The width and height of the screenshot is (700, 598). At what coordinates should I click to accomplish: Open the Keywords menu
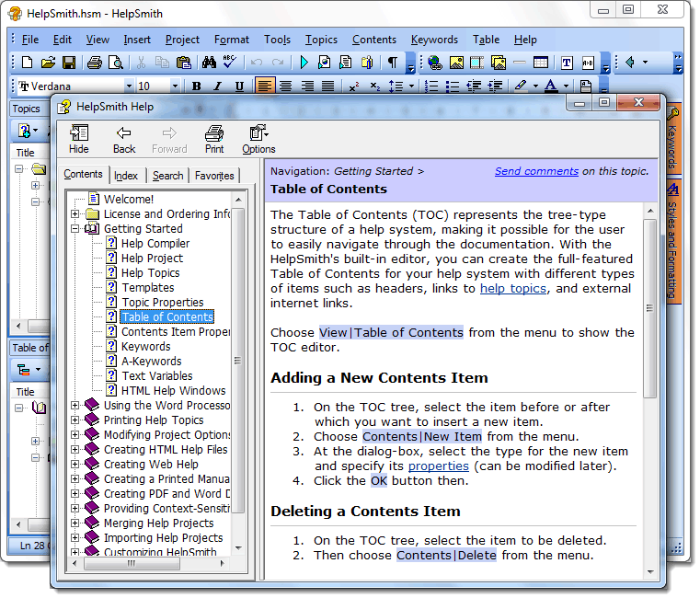pyautogui.click(x=434, y=40)
